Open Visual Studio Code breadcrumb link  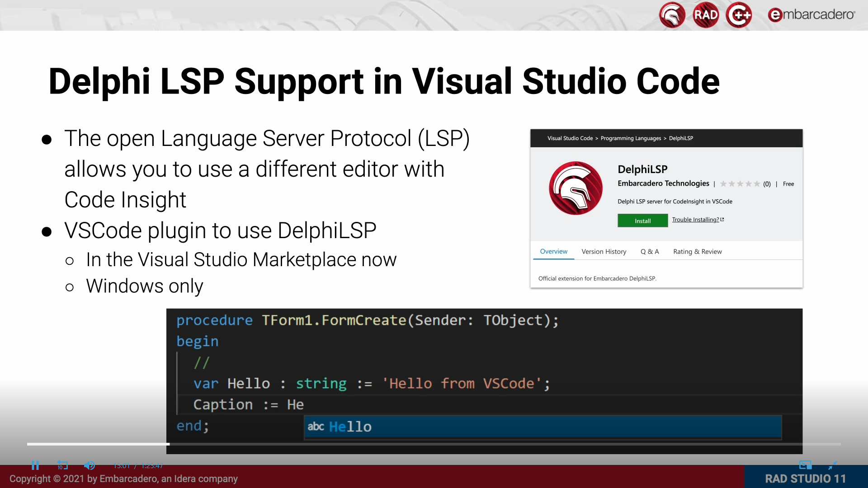point(570,138)
